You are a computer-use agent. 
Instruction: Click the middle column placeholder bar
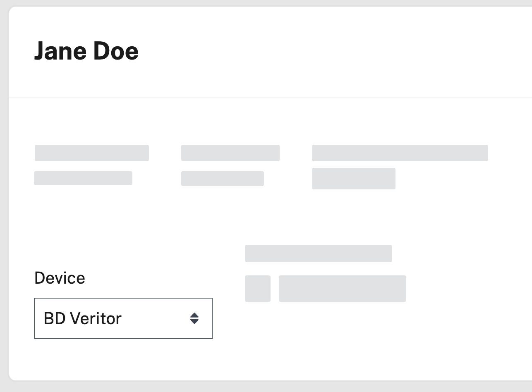230,153
